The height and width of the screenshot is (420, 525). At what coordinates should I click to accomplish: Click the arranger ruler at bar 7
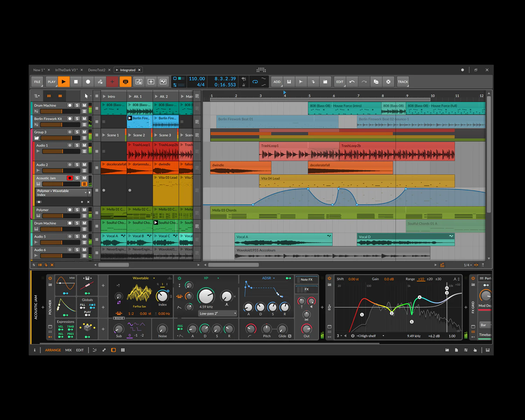point(358,96)
